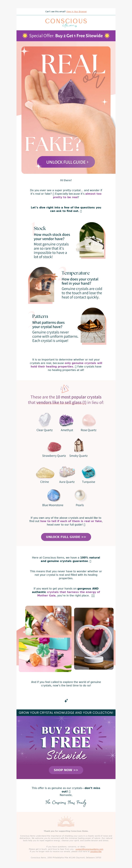The width and height of the screenshot is (132, 868).
Task: Choose the Strawberry Quartz crystal icon
Action: pos(54,447)
